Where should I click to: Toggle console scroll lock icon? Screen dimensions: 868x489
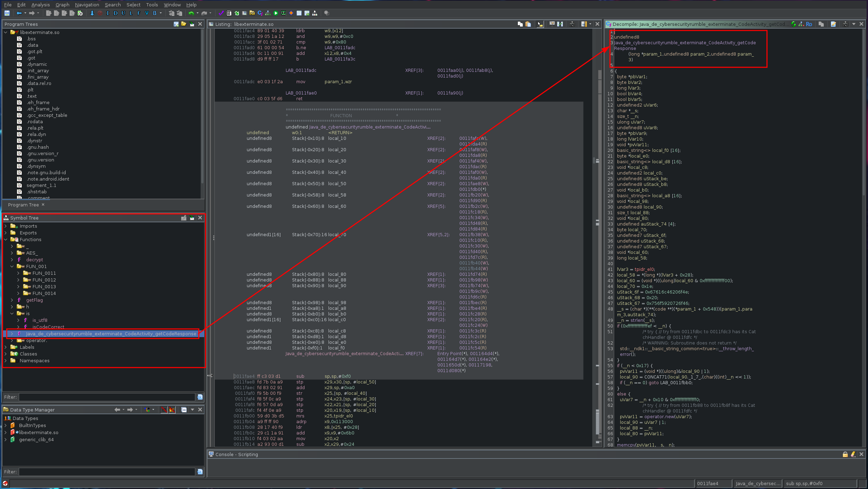pos(845,454)
